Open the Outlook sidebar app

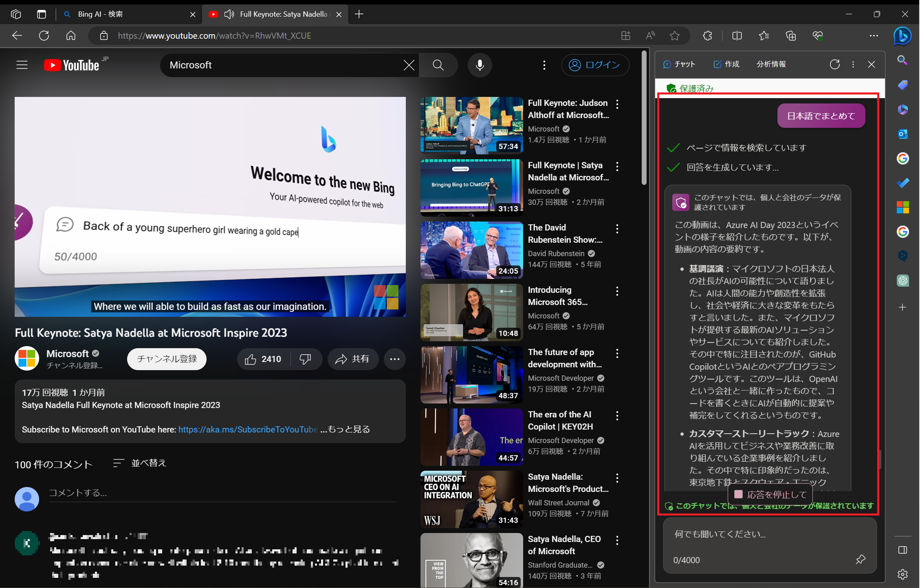point(902,134)
